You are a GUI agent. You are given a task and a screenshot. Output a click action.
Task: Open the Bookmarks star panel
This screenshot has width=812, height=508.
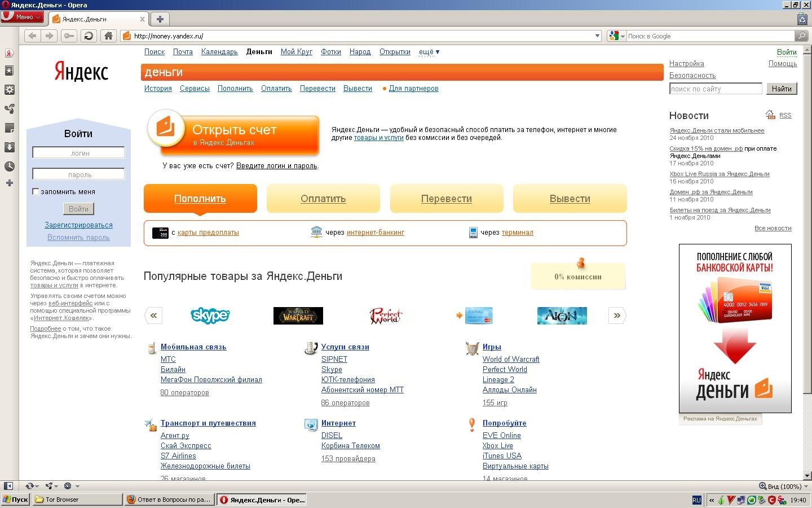click(9, 71)
